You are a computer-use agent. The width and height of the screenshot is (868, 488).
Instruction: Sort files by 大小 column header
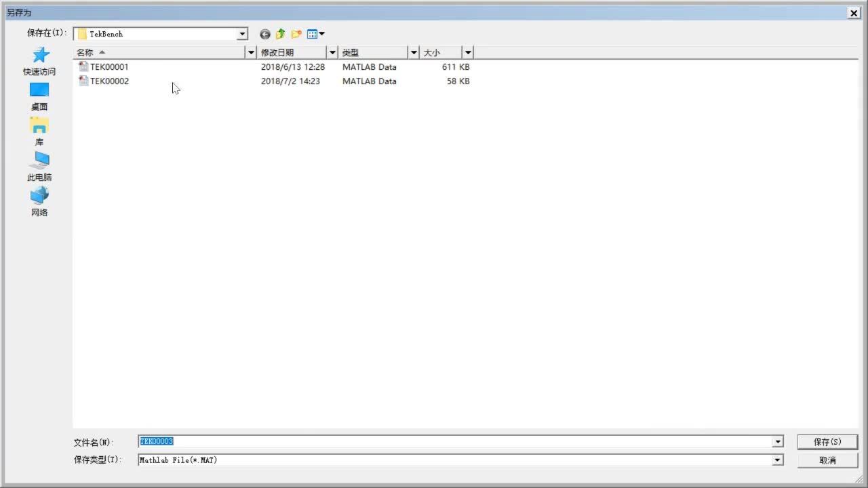coord(439,53)
